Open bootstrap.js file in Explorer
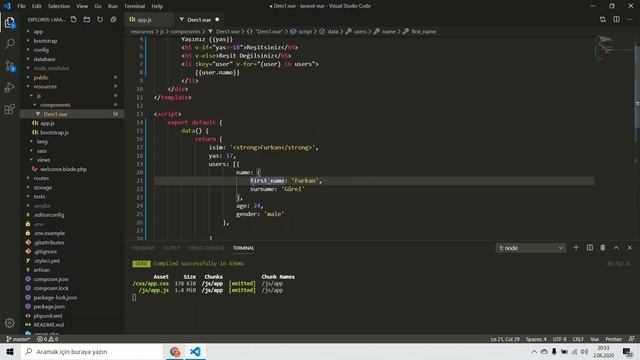 click(x=54, y=133)
